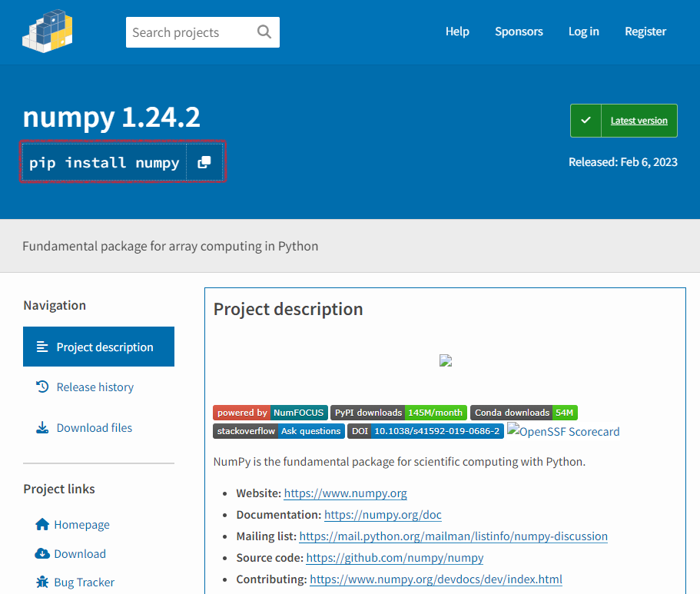Viewport: 700px width, 594px height.
Task: Open the Bug Tracker project link
Action: tap(84, 582)
